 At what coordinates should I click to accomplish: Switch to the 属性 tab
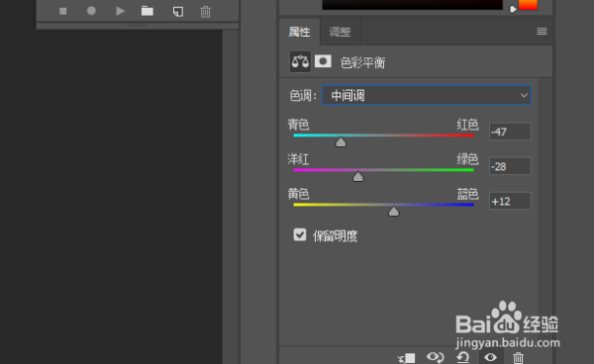299,32
